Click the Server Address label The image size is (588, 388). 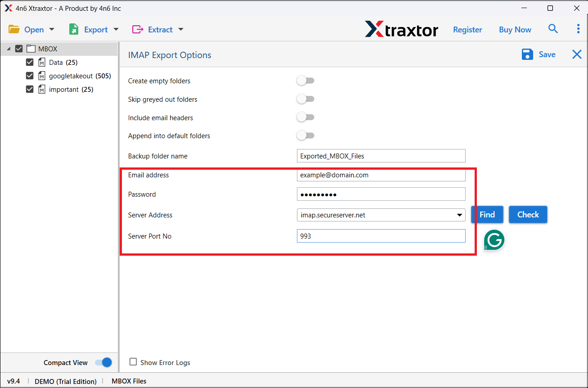point(150,215)
